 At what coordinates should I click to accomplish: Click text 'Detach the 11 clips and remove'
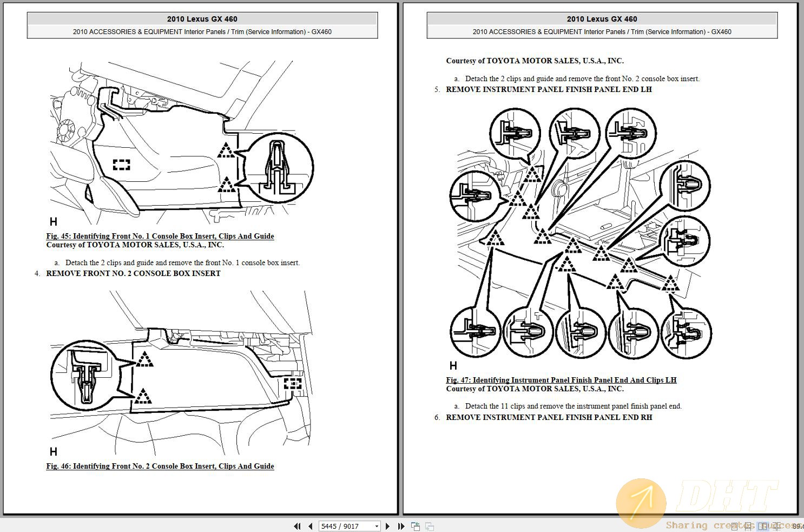click(x=515, y=406)
